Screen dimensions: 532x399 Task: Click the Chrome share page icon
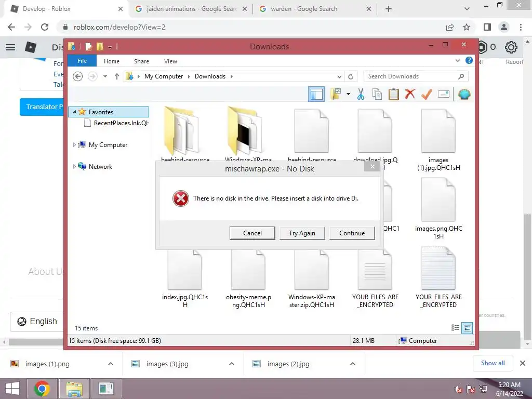pyautogui.click(x=450, y=27)
